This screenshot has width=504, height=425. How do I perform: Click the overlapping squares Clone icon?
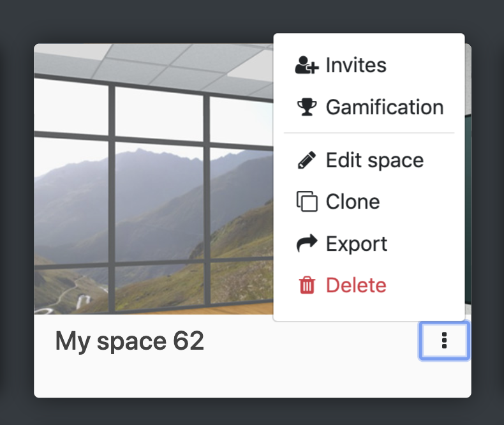click(x=307, y=201)
